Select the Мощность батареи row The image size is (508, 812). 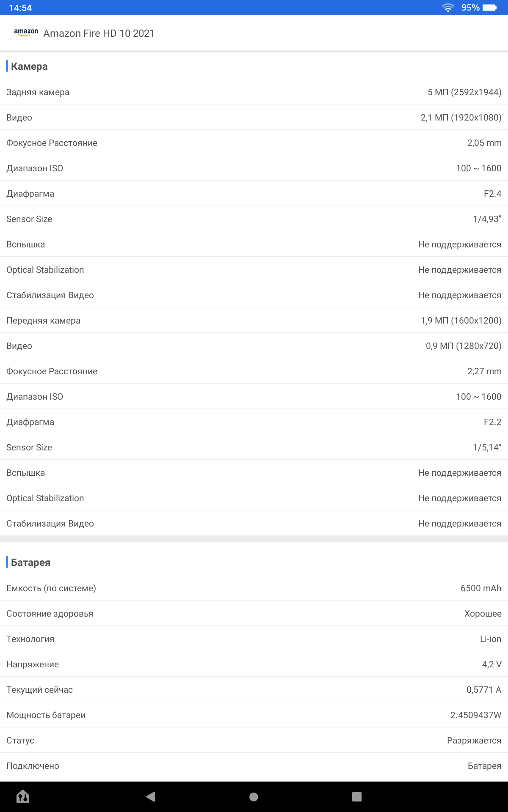pyautogui.click(x=254, y=715)
